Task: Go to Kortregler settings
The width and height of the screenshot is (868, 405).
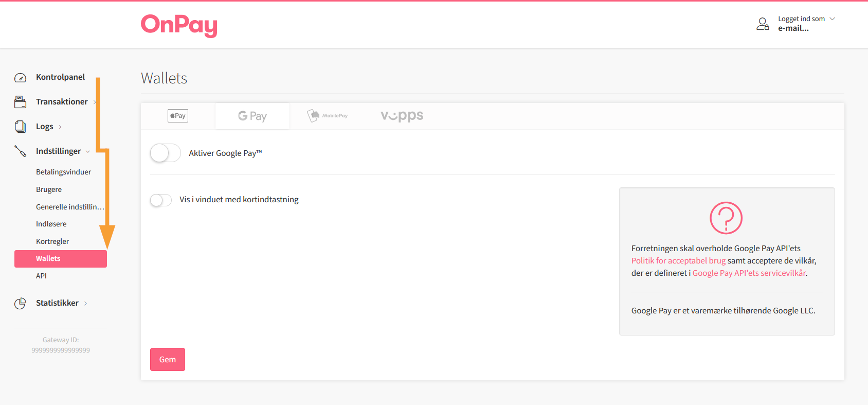Action: pyautogui.click(x=52, y=241)
